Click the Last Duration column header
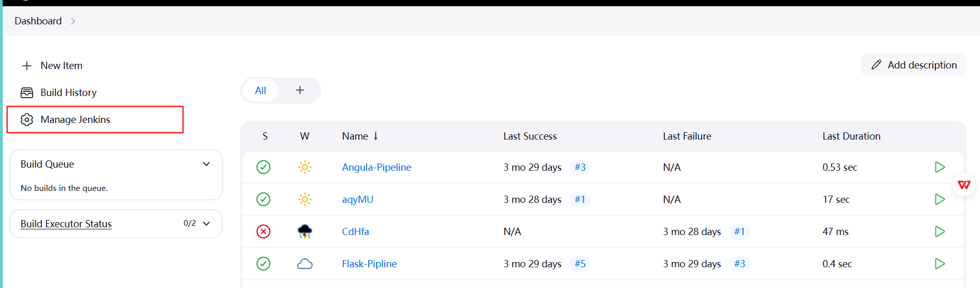980x288 pixels. pos(851,136)
